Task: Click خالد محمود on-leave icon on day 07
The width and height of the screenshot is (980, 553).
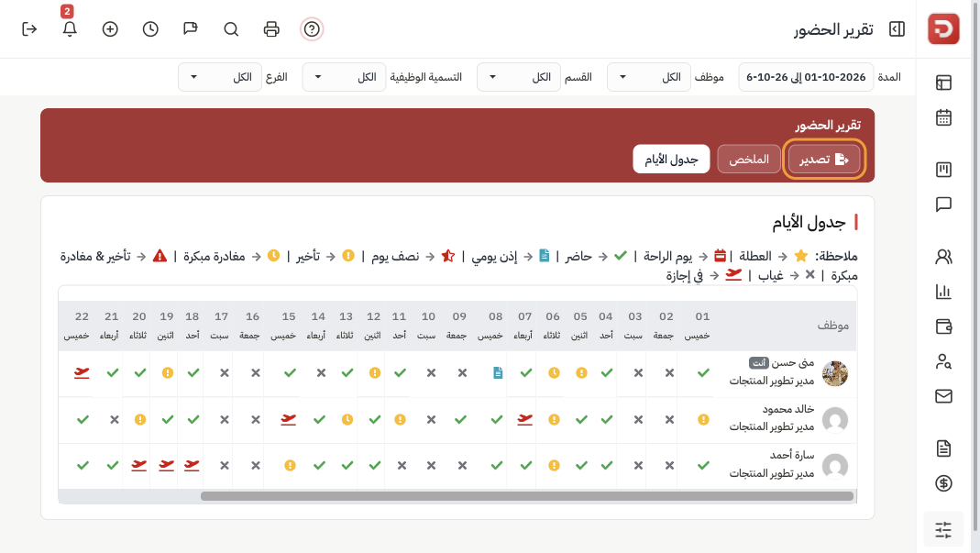Action: click(x=525, y=419)
